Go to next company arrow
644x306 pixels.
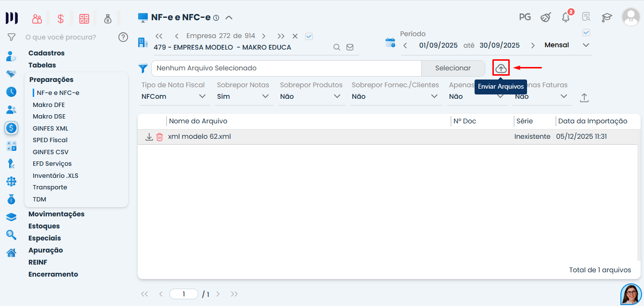click(264, 36)
